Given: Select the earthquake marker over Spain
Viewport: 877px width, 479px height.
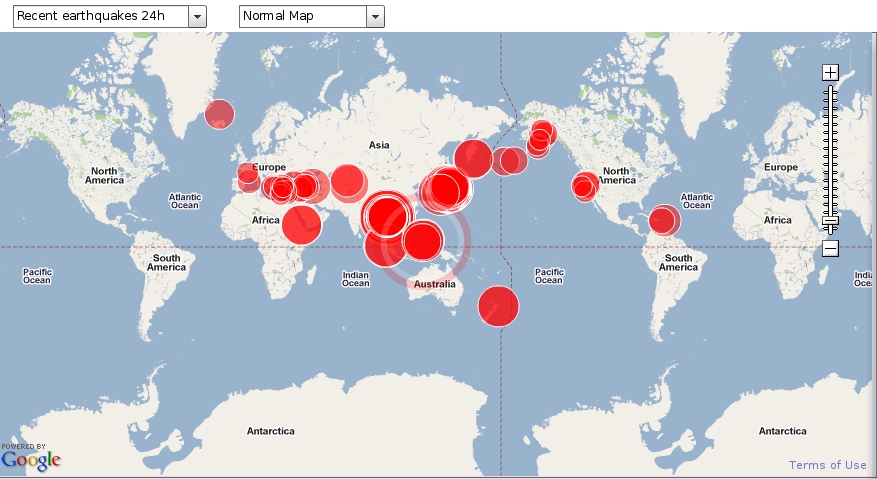Looking at the screenshot, I should [x=247, y=179].
